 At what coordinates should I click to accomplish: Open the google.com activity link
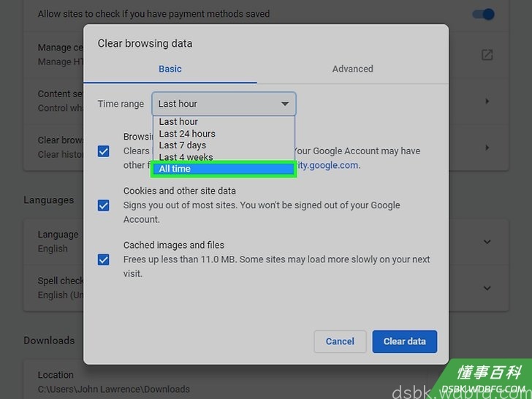(328, 165)
